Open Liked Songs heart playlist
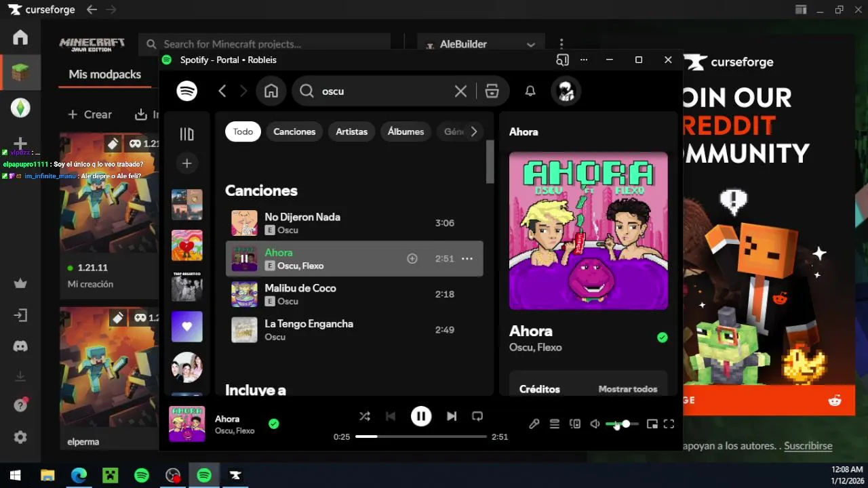The width and height of the screenshot is (868, 488). [186, 327]
